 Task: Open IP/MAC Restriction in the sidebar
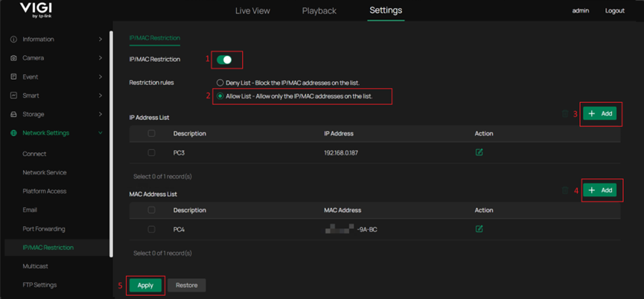(x=48, y=248)
